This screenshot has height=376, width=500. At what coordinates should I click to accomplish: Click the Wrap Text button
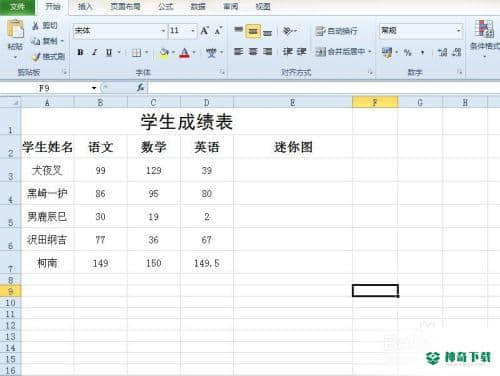click(x=337, y=31)
